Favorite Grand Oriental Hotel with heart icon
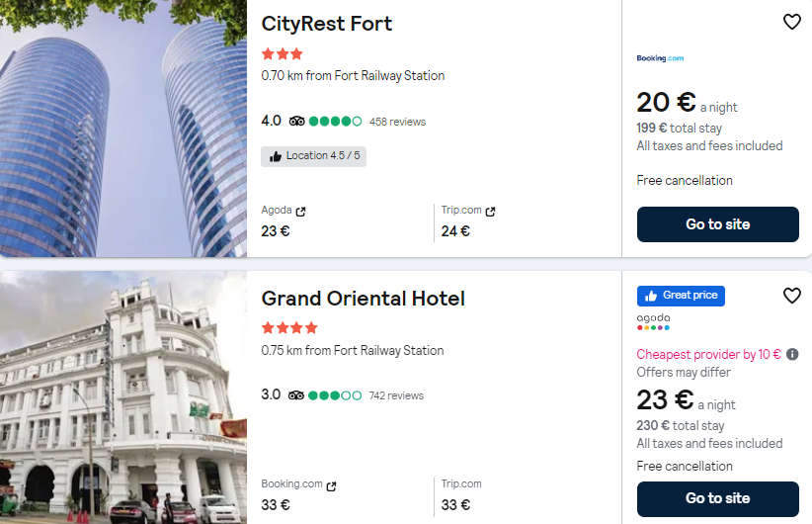Viewport: 812px width, 524px height. (x=791, y=296)
